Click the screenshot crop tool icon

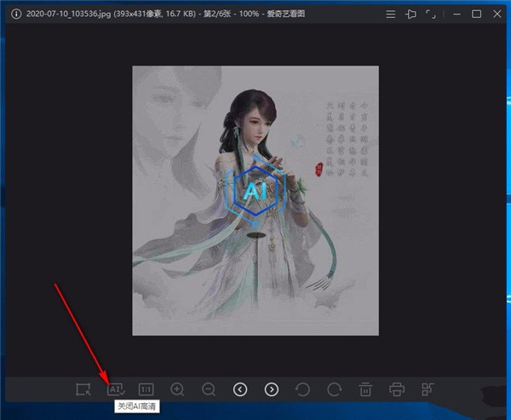tap(83, 389)
